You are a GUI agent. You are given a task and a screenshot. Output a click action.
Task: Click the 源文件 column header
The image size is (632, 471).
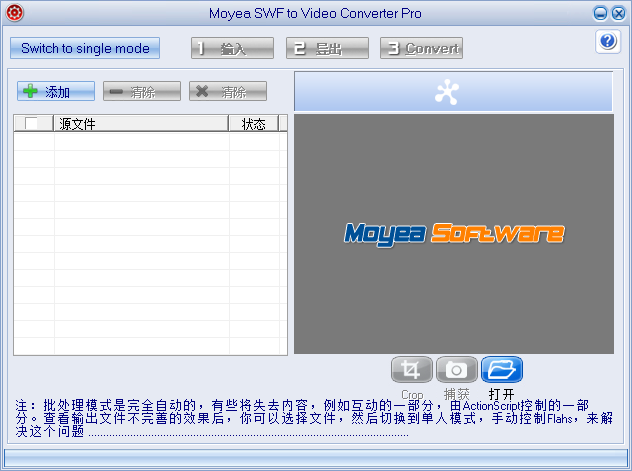(141, 123)
